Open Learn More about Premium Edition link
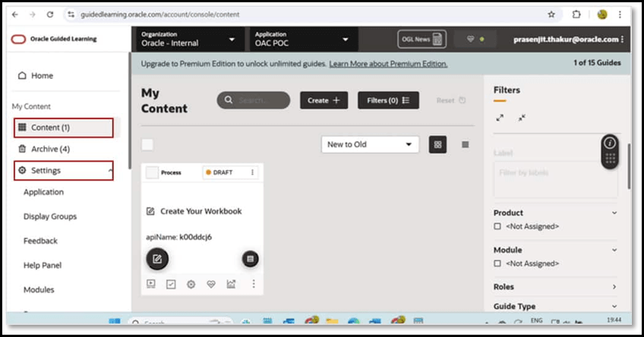This screenshot has width=644, height=337. click(388, 64)
